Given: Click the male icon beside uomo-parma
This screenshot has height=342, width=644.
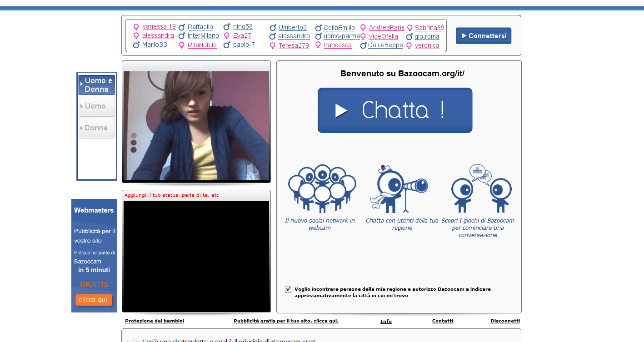Looking at the screenshot, I should coord(318,36).
